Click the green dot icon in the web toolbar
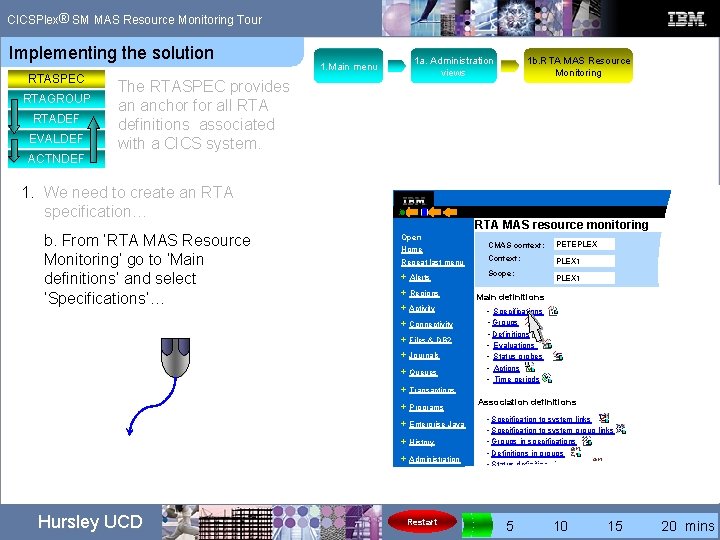The image size is (720, 540). (x=402, y=213)
